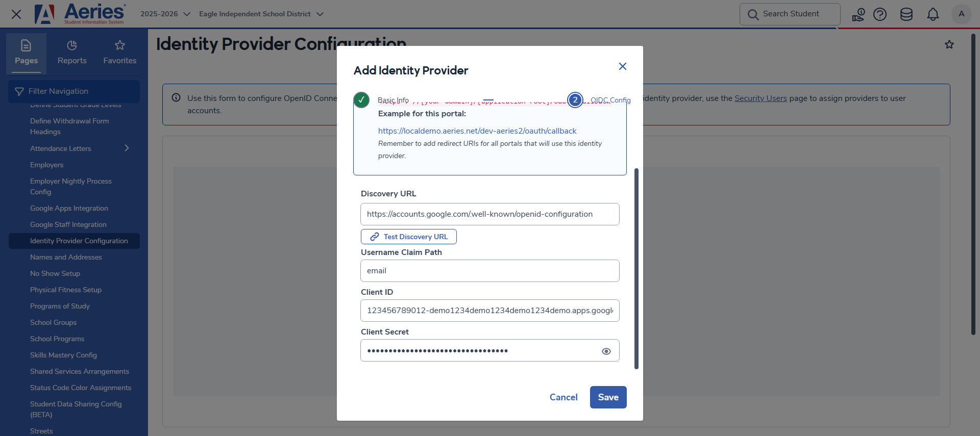The height and width of the screenshot is (436, 980).
Task: Favorite this page with the star icon
Action: click(x=949, y=44)
